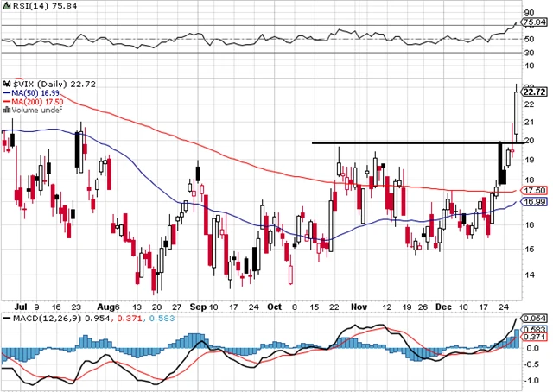Click the Jul label on date axis
The height and width of the screenshot is (392, 553).
point(21,307)
